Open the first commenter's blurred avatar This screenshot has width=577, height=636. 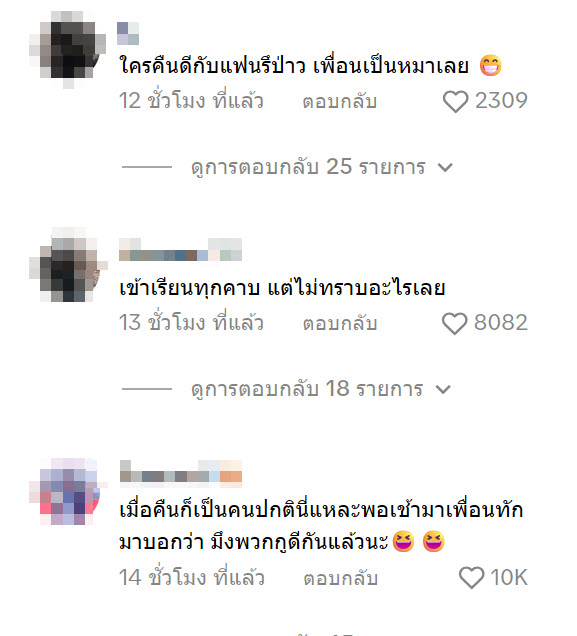point(67,49)
